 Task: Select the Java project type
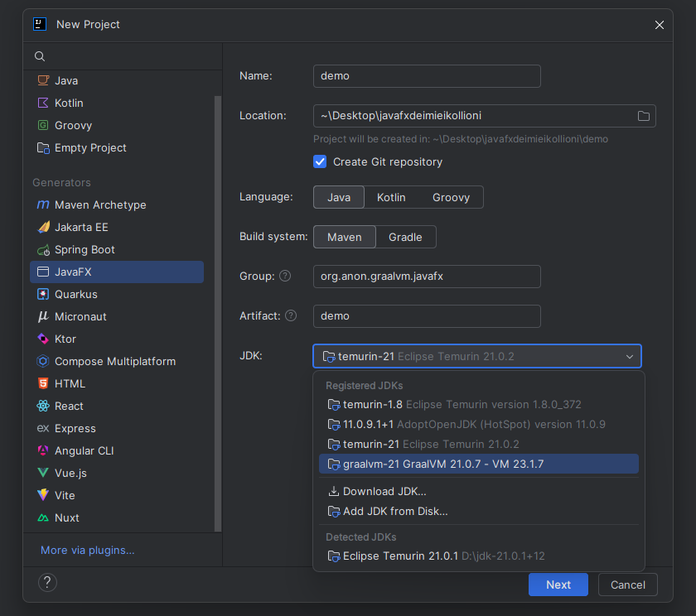tap(117, 80)
